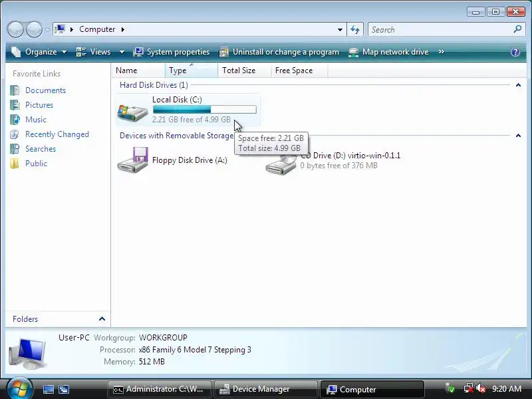532x399 pixels.
Task: Sort by the Name column header
Action: tap(138, 70)
